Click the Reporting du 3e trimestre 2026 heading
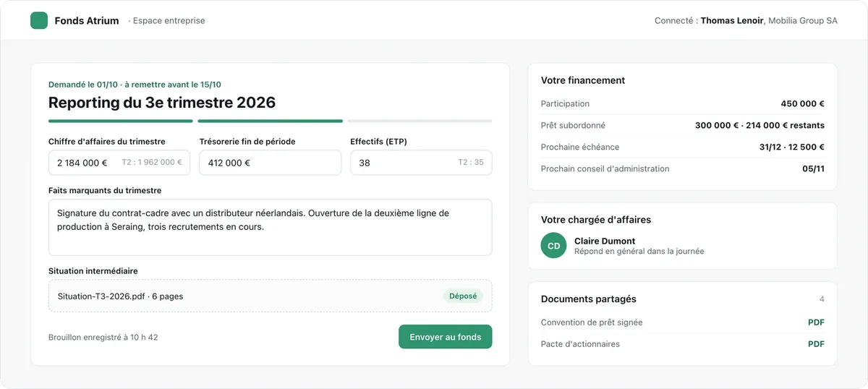This screenshot has height=389, width=868. (x=162, y=102)
